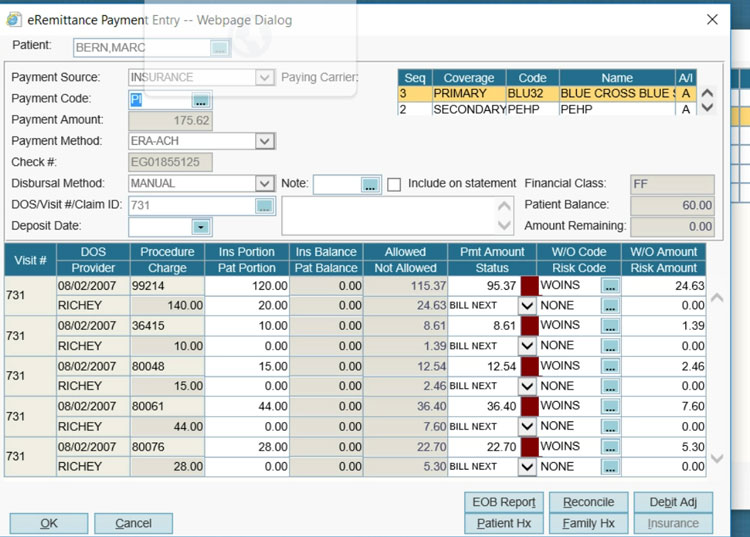Click the Payment Code input field
Image resolution: width=750 pixels, height=537 pixels.
pos(160,100)
